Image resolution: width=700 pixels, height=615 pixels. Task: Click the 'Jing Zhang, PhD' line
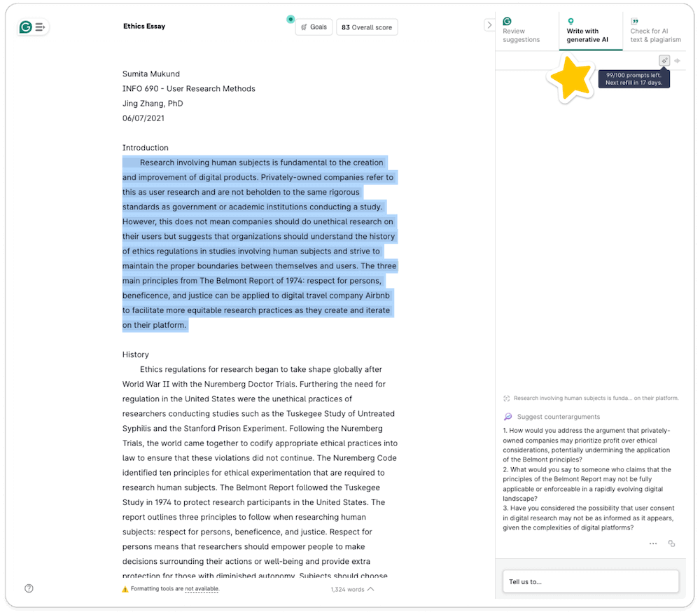[x=153, y=104]
